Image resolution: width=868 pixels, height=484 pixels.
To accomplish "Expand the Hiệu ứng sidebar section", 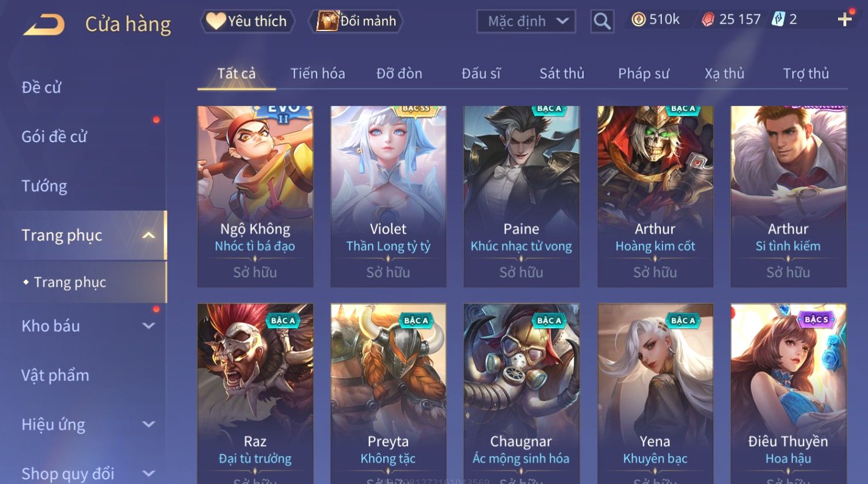I will pyautogui.click(x=149, y=424).
